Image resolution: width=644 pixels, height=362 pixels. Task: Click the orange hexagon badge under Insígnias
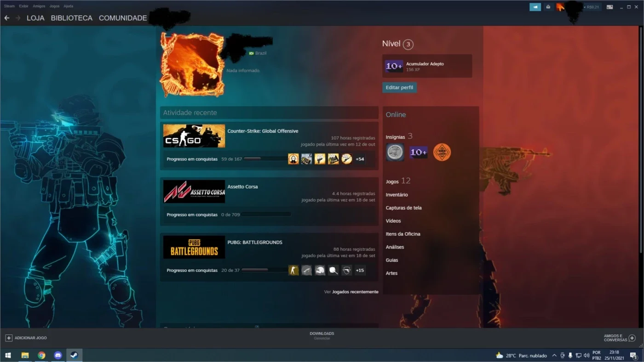[442, 153]
